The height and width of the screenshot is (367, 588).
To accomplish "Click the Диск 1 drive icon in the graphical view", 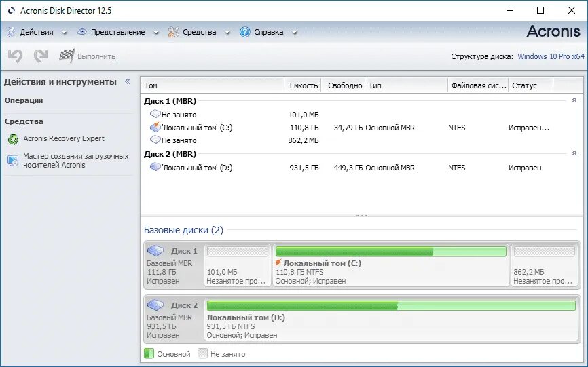I will [x=155, y=250].
